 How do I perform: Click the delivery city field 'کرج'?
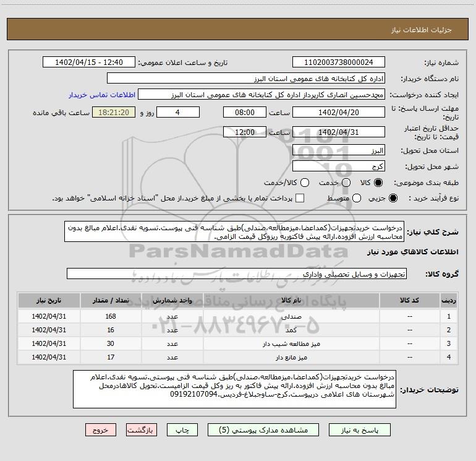339,166
